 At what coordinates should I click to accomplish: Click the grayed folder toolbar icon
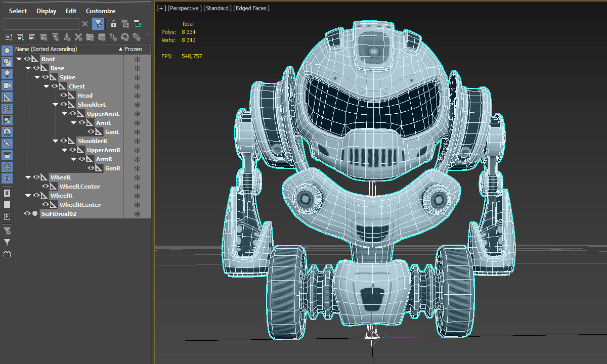(90, 37)
